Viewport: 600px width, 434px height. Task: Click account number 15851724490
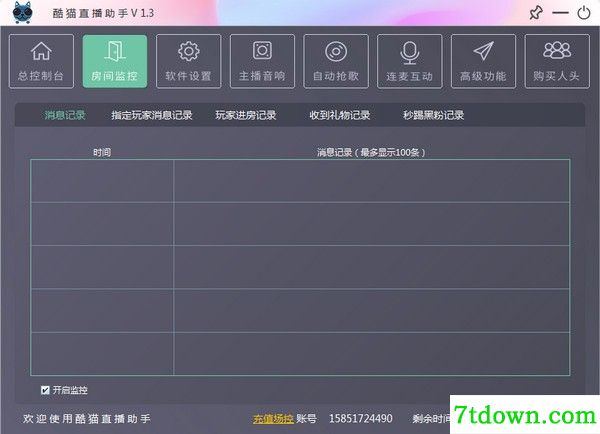(361, 419)
